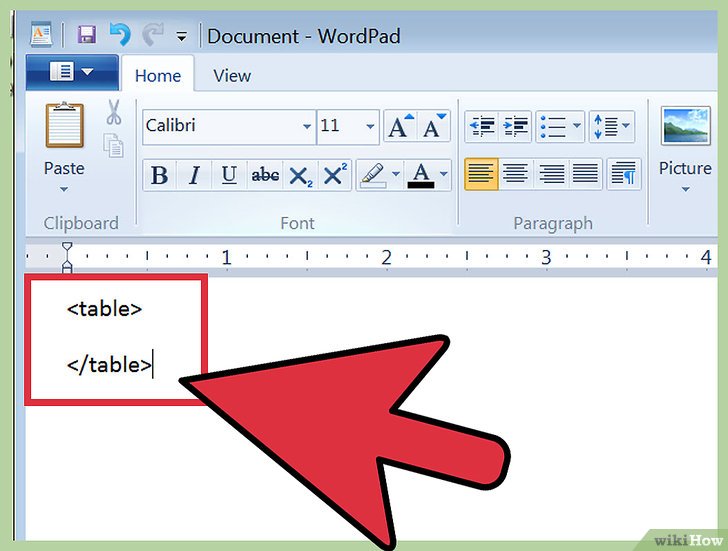Screen dimensions: 728x551
Task: Center align the text
Action: point(515,174)
